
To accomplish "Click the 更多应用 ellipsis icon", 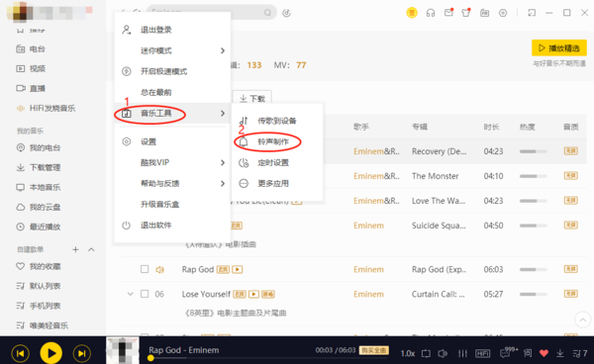I will click(244, 184).
